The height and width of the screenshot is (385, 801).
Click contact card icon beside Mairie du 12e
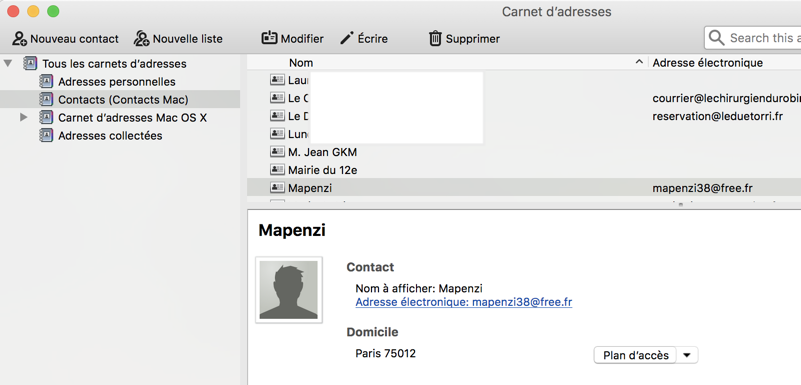277,170
